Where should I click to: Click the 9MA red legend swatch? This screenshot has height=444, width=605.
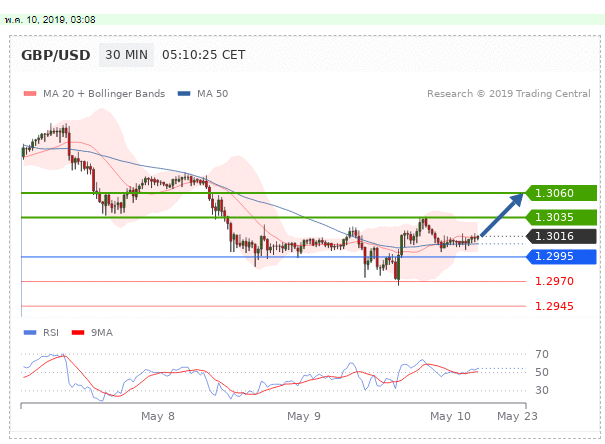tap(78, 333)
